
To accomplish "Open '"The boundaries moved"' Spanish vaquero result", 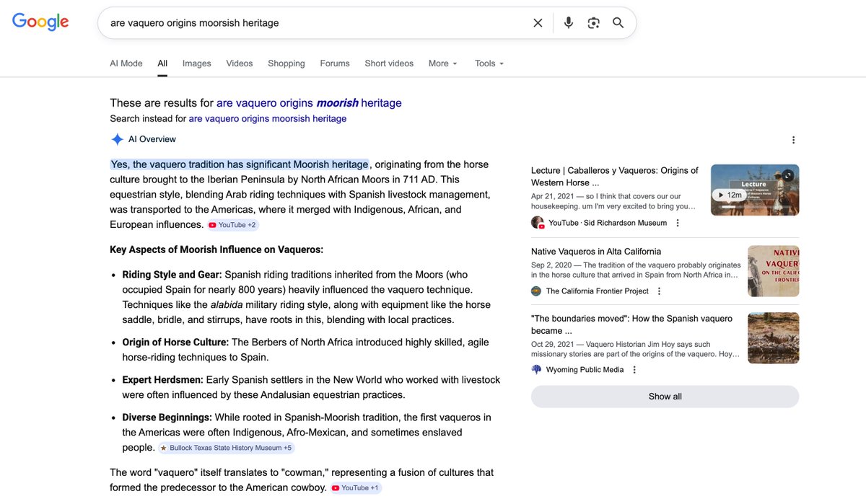I will point(631,324).
